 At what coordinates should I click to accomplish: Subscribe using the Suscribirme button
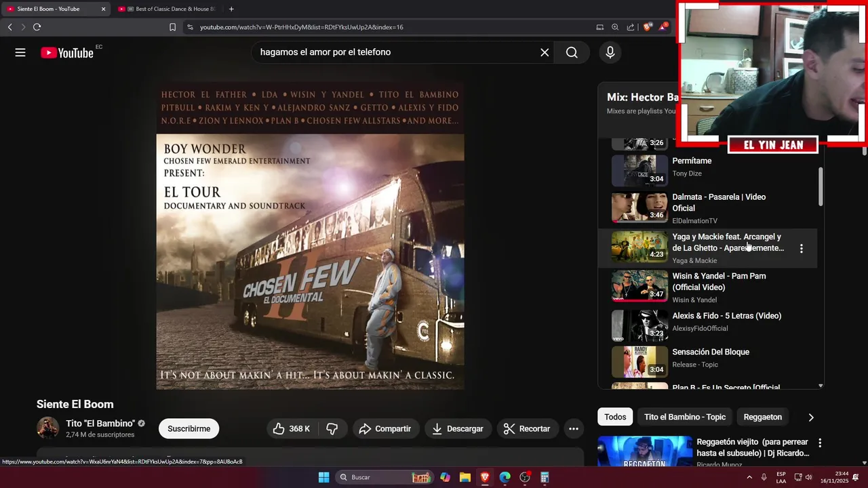(189, 428)
